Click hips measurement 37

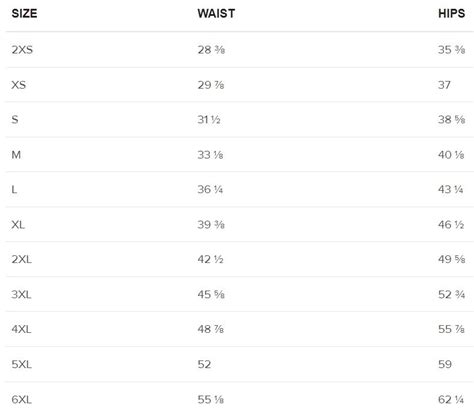click(x=444, y=85)
